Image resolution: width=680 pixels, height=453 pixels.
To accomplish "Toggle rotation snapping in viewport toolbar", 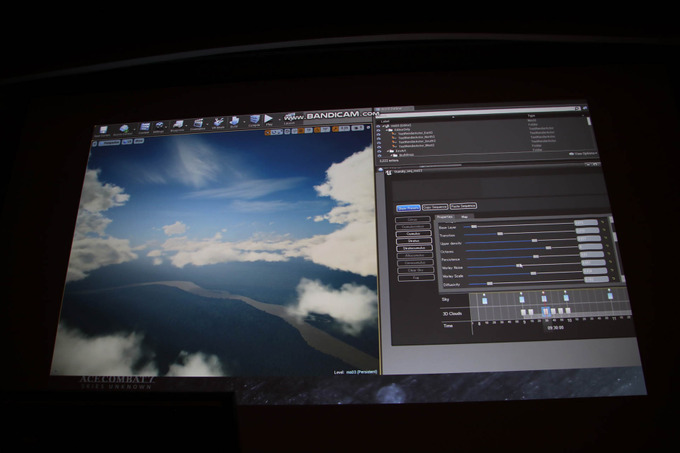I will click(317, 130).
